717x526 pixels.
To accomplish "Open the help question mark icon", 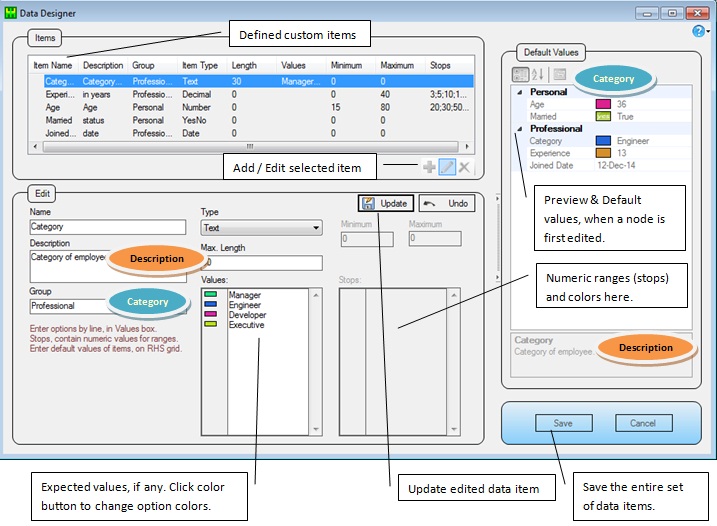I will click(x=698, y=31).
